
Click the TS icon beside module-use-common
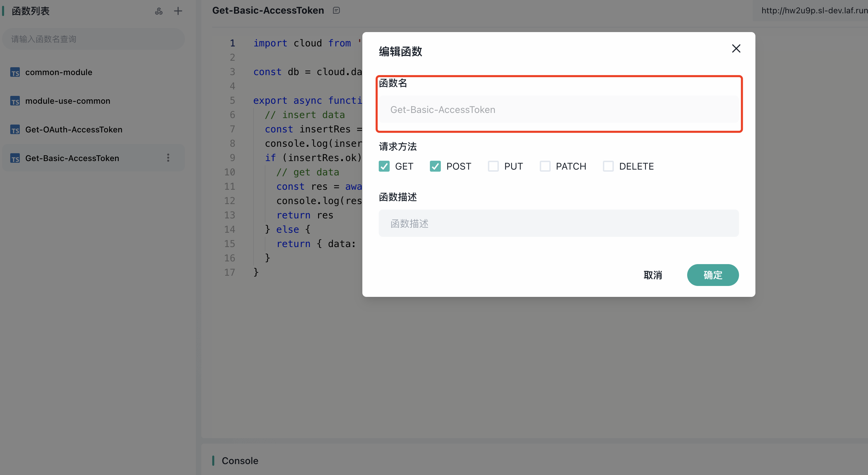(15, 101)
